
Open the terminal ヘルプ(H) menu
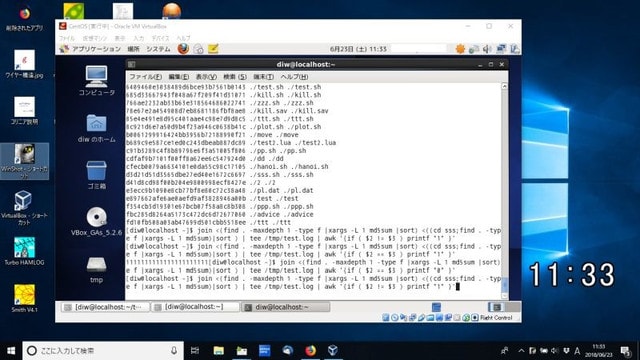294,77
